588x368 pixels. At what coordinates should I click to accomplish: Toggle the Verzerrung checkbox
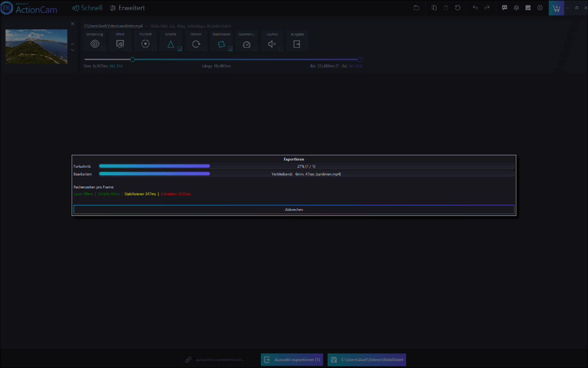pos(104,49)
